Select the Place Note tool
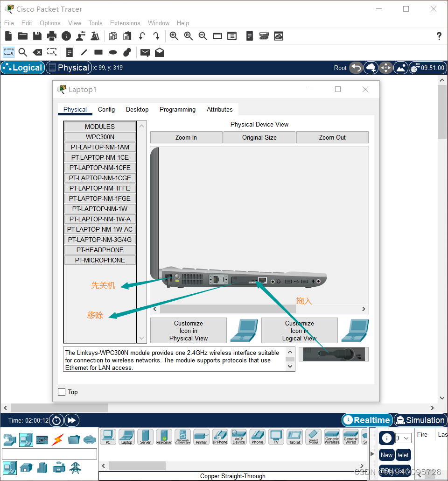This screenshot has height=481, width=448. [70, 52]
